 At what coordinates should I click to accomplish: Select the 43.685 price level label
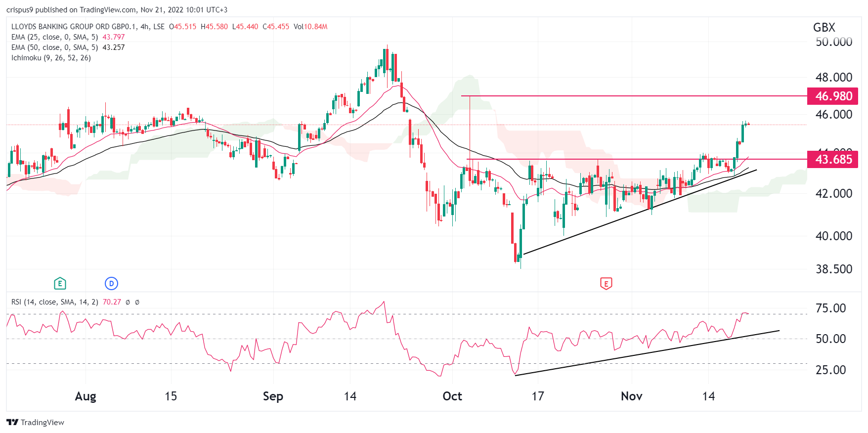(x=833, y=159)
